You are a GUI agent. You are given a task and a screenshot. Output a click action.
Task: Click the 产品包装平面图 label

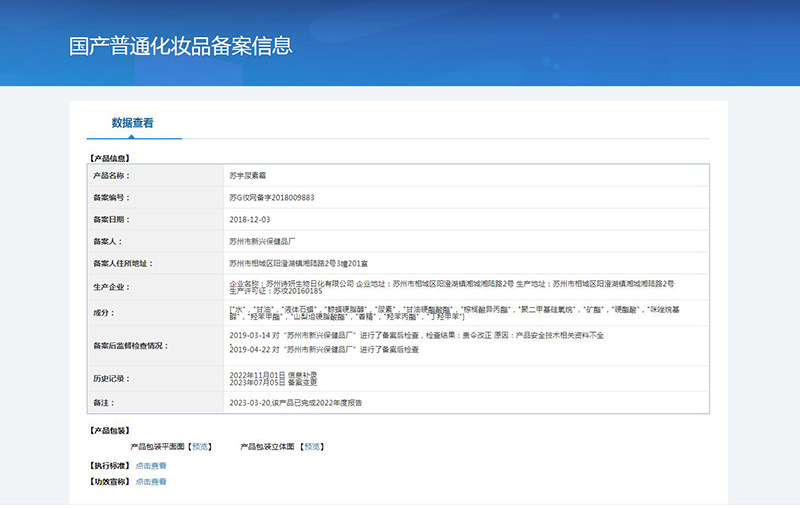click(x=157, y=447)
